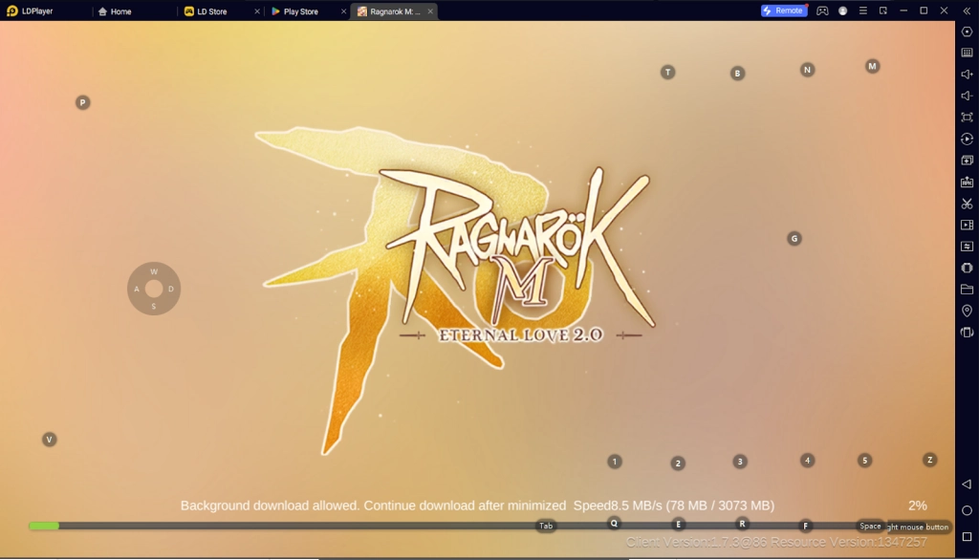Open the virtual location pin icon
The height and width of the screenshot is (560, 979).
(x=967, y=312)
